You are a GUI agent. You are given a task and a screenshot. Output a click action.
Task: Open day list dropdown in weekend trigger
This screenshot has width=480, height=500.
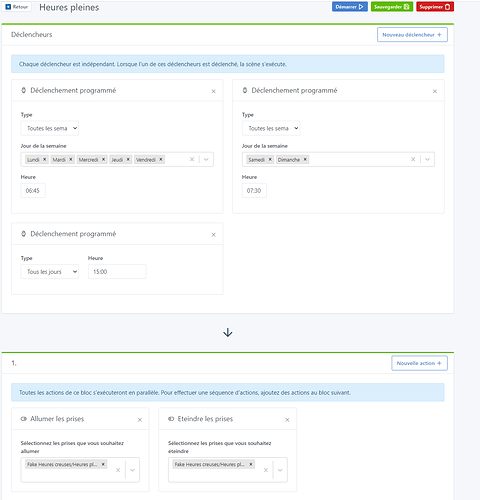427,159
